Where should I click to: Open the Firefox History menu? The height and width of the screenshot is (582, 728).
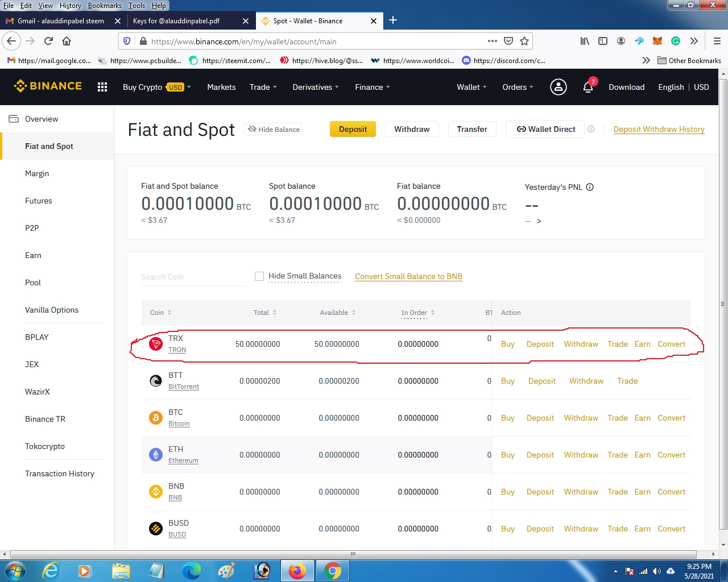(x=70, y=6)
